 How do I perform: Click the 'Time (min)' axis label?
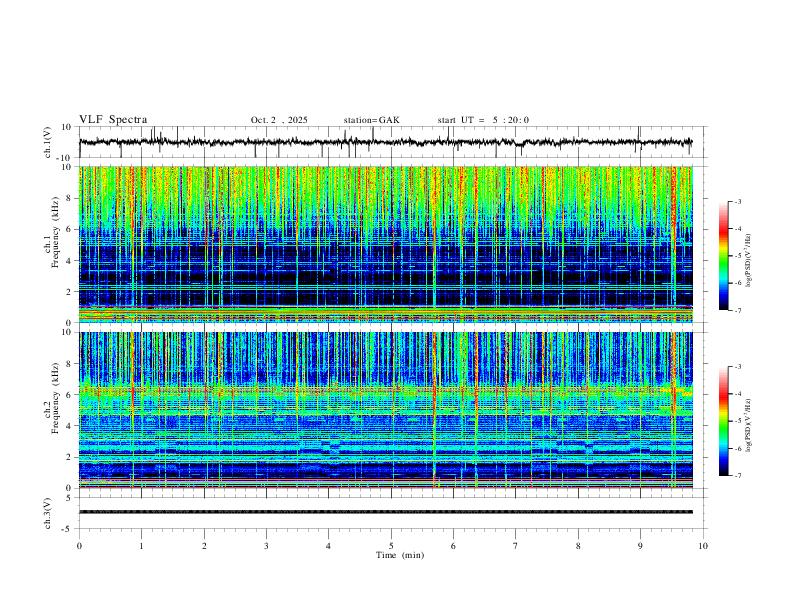click(x=400, y=555)
